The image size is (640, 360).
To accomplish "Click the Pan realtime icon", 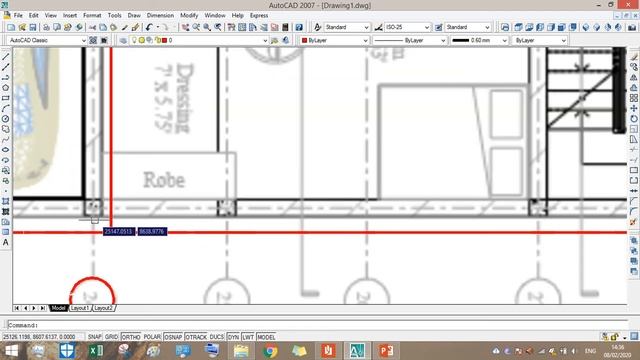I will [185, 27].
